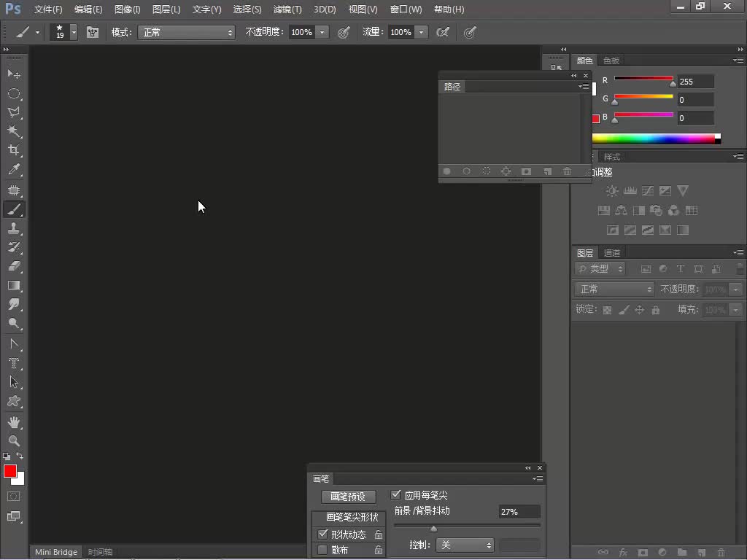Open the 滤镜(T) menu
747x560 pixels.
pos(287,9)
